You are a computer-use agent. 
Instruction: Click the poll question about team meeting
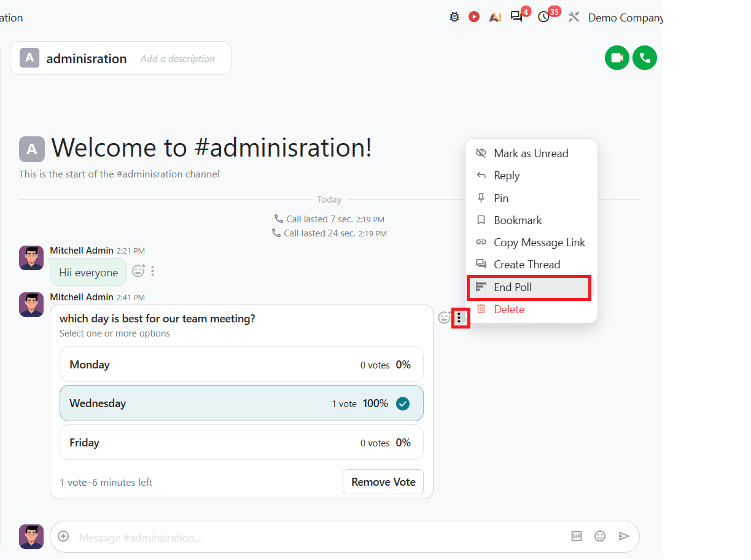157,319
